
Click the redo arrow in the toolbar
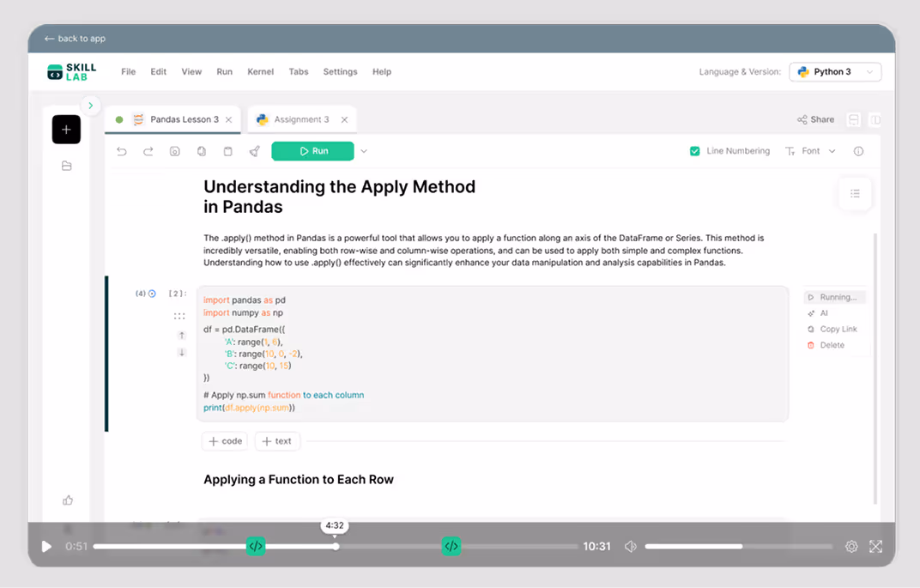pyautogui.click(x=148, y=151)
